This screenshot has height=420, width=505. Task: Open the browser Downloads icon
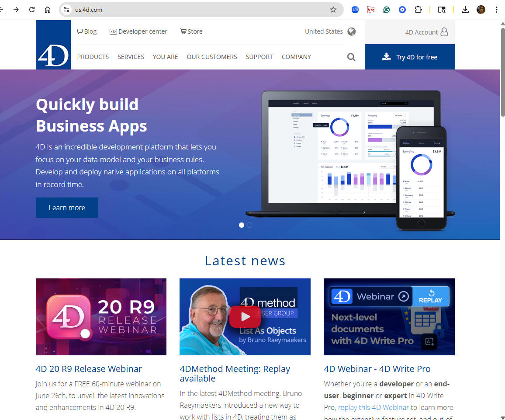[465, 10]
